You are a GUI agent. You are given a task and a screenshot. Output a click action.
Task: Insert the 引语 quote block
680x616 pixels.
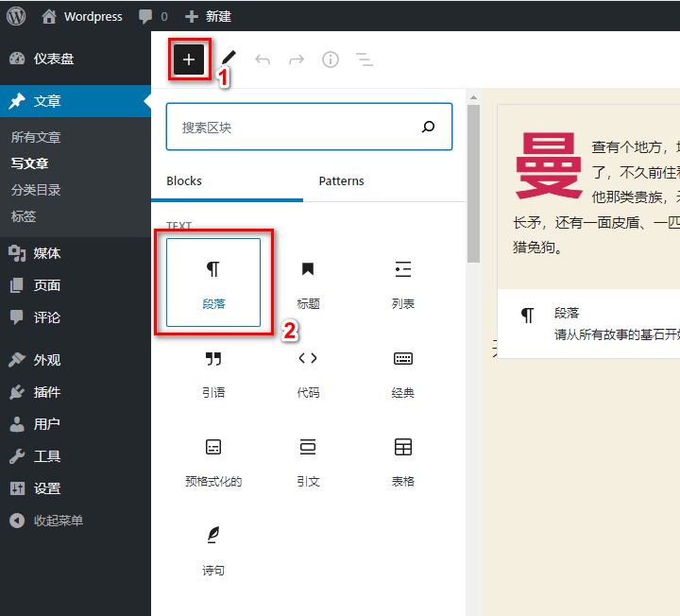click(213, 371)
